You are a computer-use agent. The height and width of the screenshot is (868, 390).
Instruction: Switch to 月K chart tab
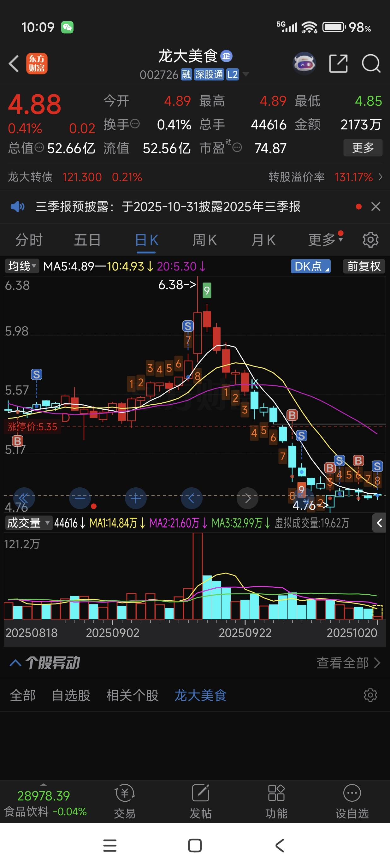pos(263,240)
